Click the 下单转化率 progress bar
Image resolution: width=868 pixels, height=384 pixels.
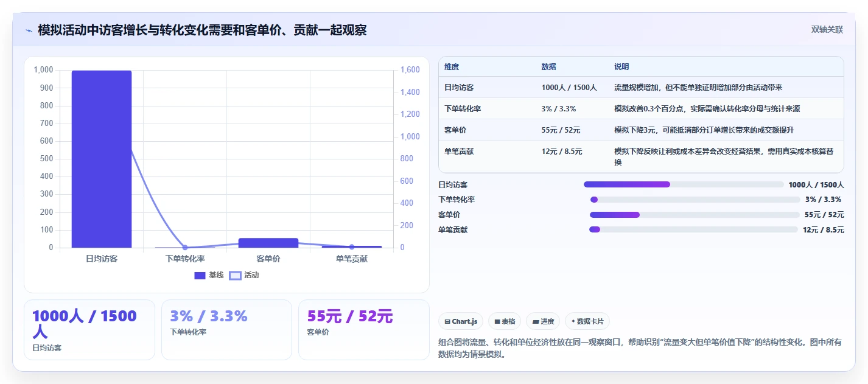pos(695,200)
